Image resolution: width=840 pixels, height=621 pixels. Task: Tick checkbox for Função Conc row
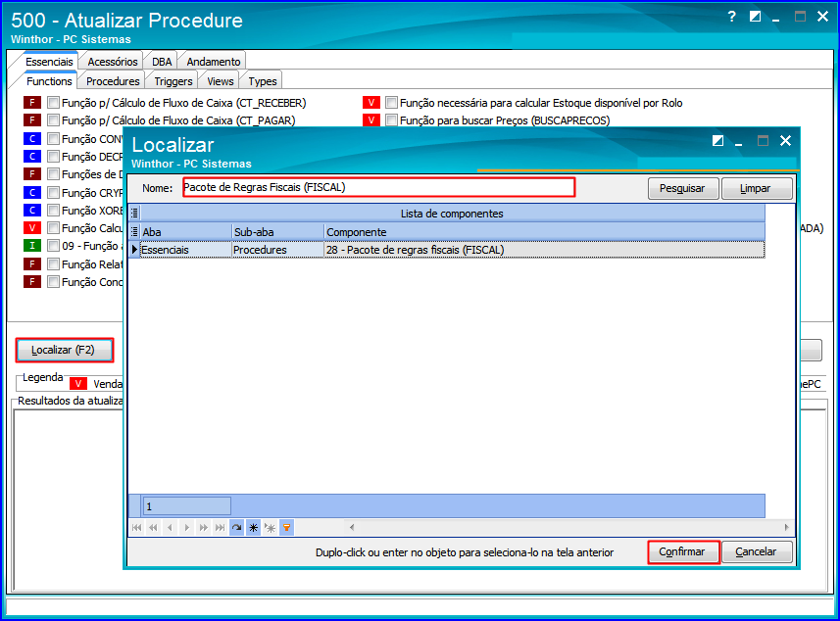(x=53, y=281)
